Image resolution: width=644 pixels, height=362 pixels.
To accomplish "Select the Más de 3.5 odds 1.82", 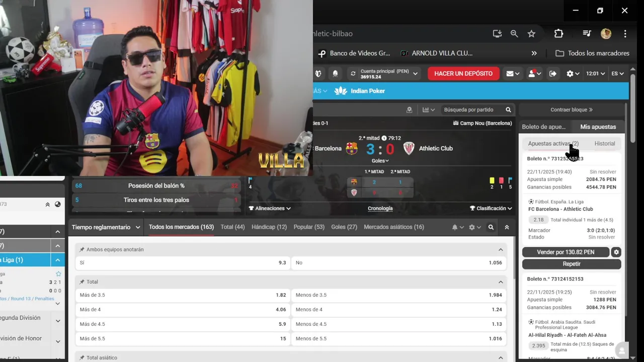I will pos(183,295).
